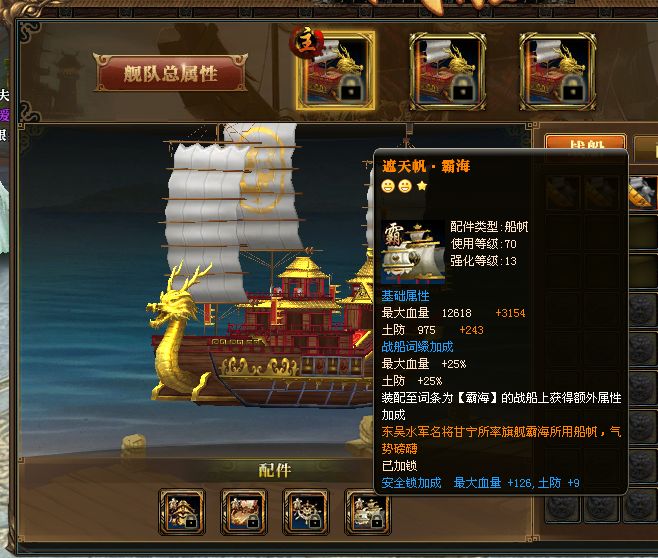The height and width of the screenshot is (558, 658).
Task: Click the ship's wheel accessory slot
Action: (x=306, y=511)
